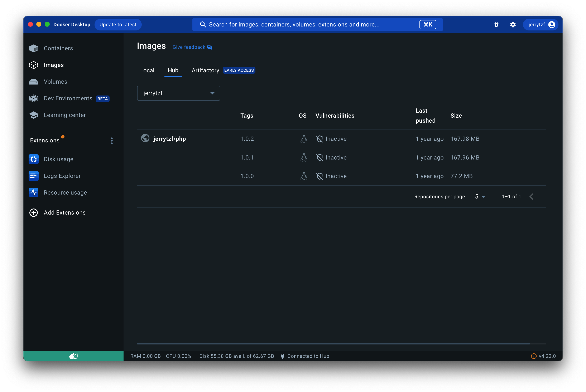Switch to the Local tab
This screenshot has width=586, height=392.
pos(147,70)
